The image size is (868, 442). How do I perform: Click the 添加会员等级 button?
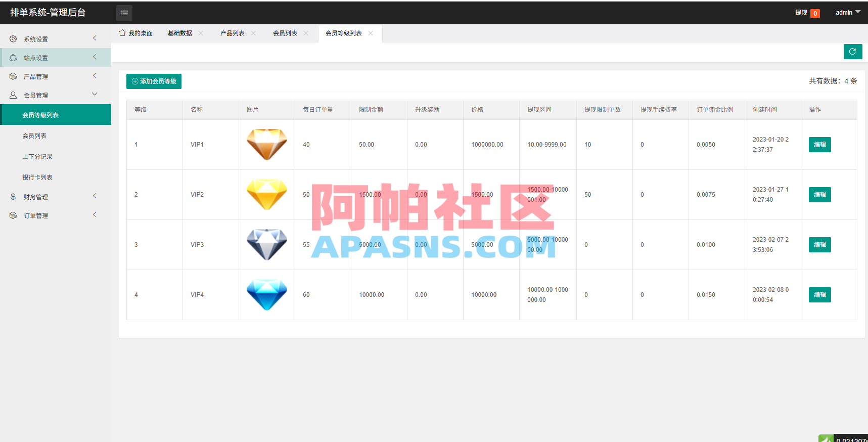click(154, 81)
